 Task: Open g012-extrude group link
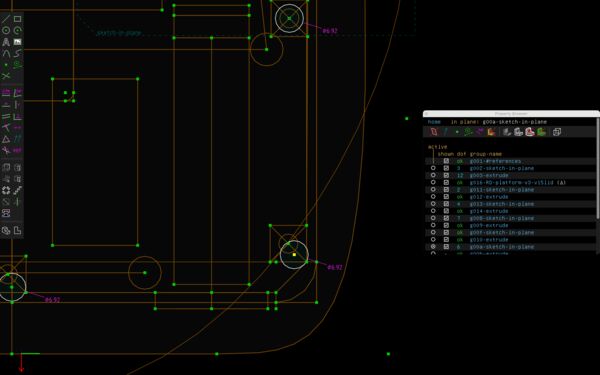click(x=489, y=197)
